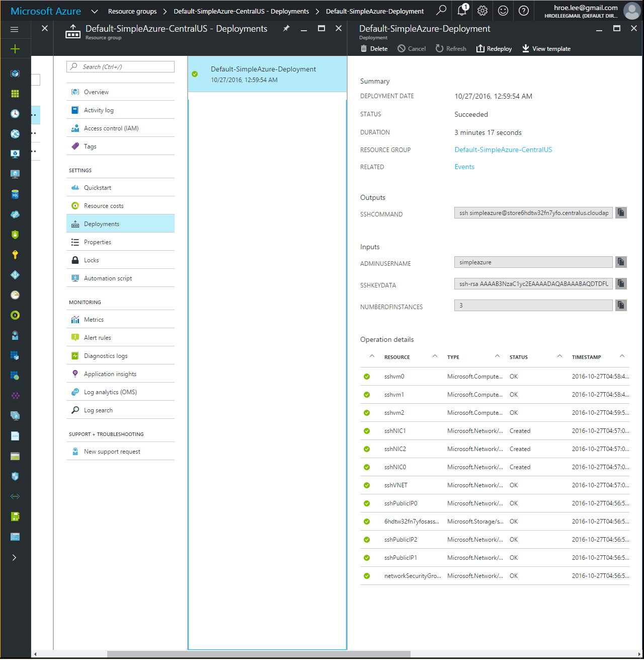Open Overview in the resource group menu

(x=120, y=92)
